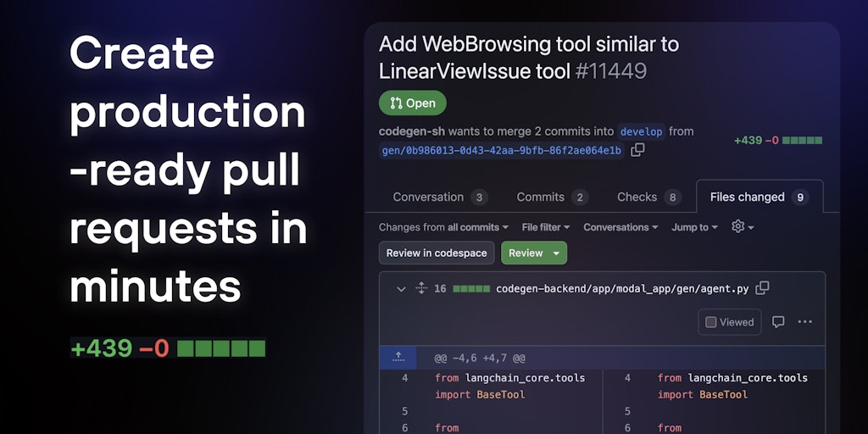
Task: Open the codegen-sh author link
Action: (x=412, y=131)
